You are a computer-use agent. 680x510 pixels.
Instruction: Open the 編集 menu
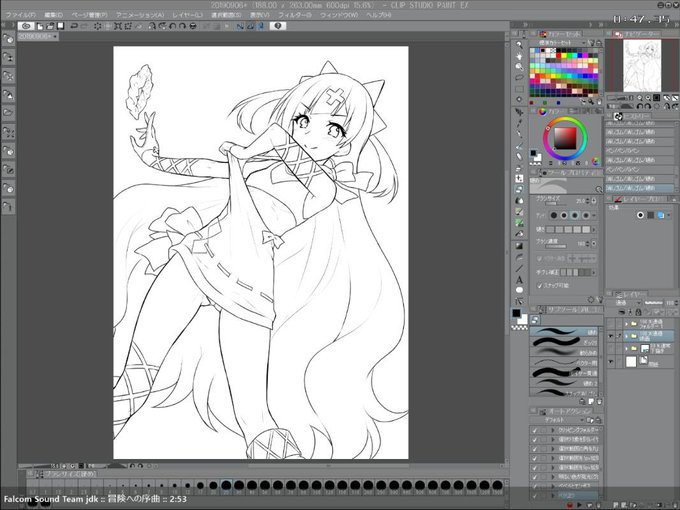point(53,15)
